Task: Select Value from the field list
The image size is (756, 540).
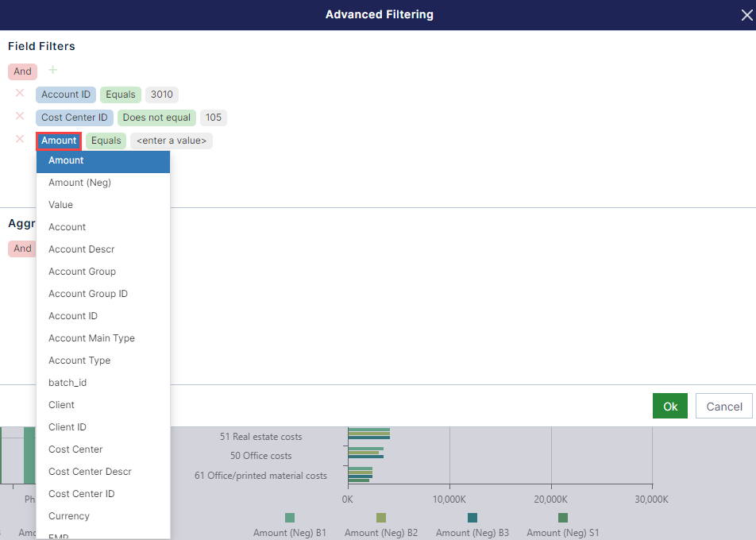Action: (60, 204)
